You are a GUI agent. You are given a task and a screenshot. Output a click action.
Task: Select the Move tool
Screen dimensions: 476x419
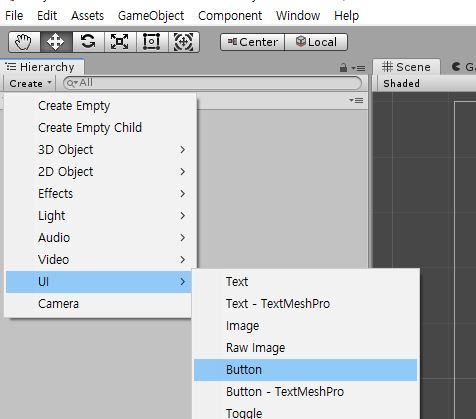click(x=56, y=42)
